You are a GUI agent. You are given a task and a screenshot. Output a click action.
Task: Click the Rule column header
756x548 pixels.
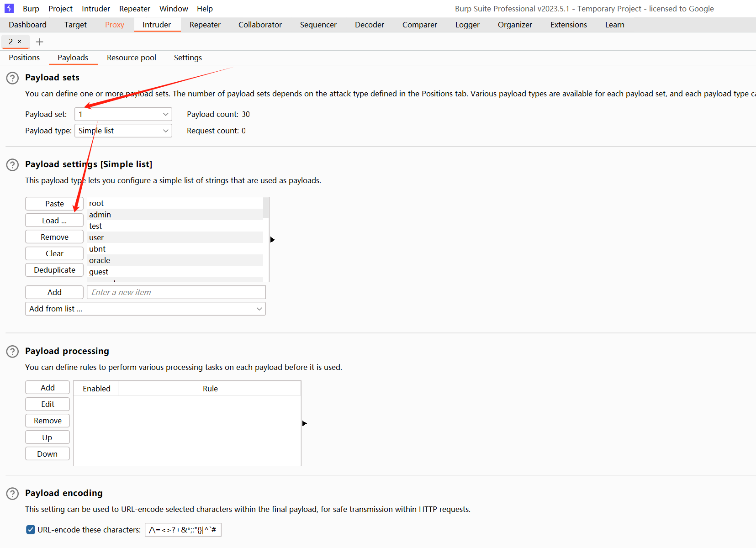pyautogui.click(x=210, y=389)
